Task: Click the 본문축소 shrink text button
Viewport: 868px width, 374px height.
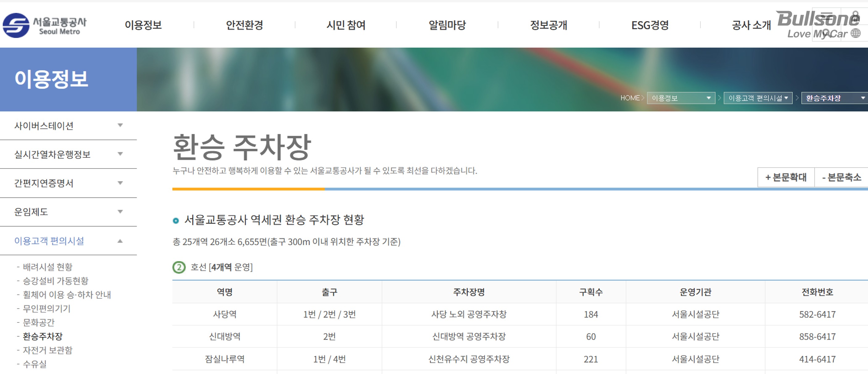Action: [841, 177]
